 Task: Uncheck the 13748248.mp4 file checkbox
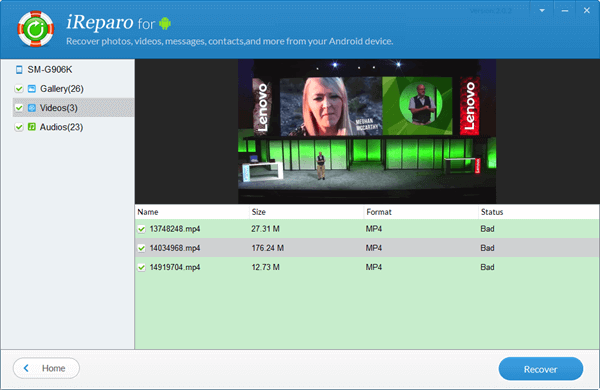coord(142,229)
